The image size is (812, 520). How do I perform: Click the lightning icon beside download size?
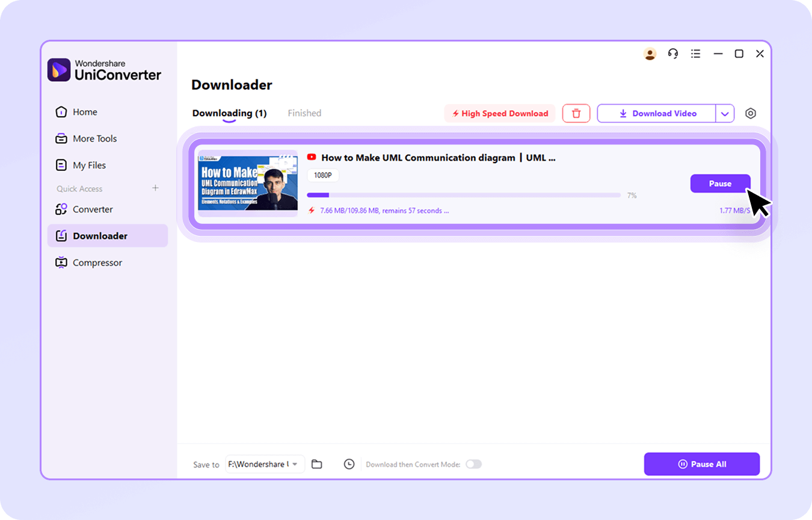(x=312, y=211)
